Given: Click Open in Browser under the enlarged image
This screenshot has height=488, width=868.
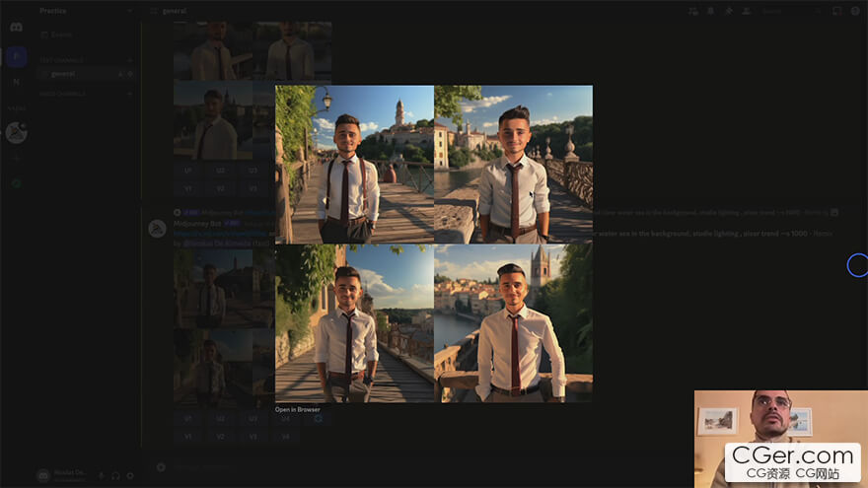Looking at the screenshot, I should (x=297, y=409).
